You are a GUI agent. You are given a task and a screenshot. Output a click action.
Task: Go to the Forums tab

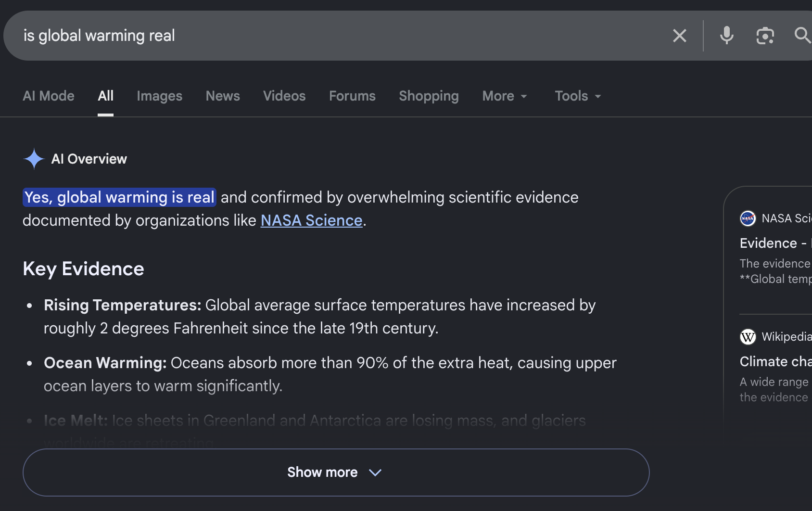pyautogui.click(x=352, y=96)
